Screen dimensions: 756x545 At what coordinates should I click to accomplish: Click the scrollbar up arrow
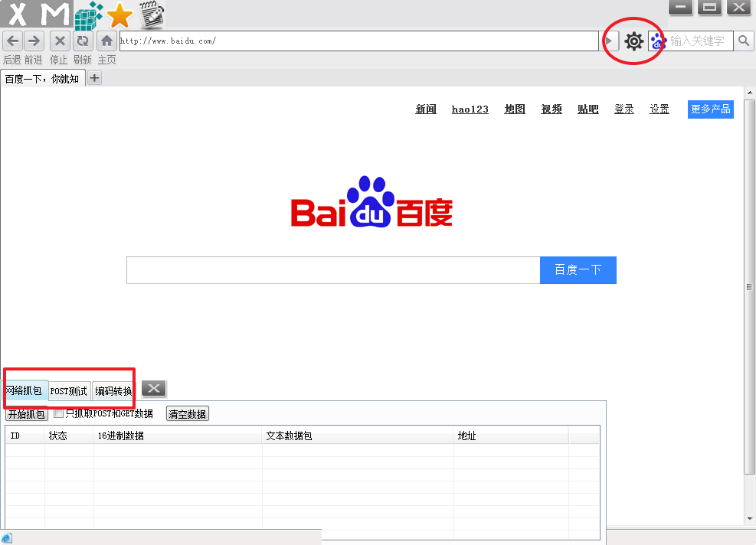[x=750, y=93]
